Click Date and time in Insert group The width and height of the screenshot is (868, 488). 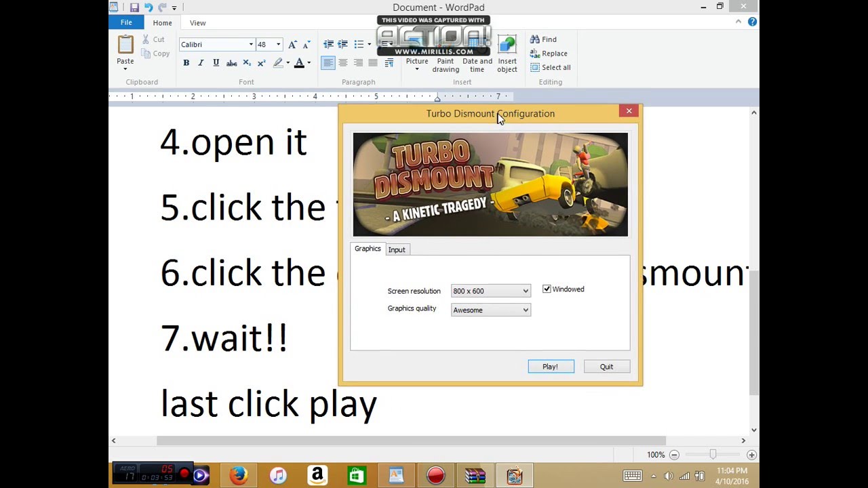point(477,54)
